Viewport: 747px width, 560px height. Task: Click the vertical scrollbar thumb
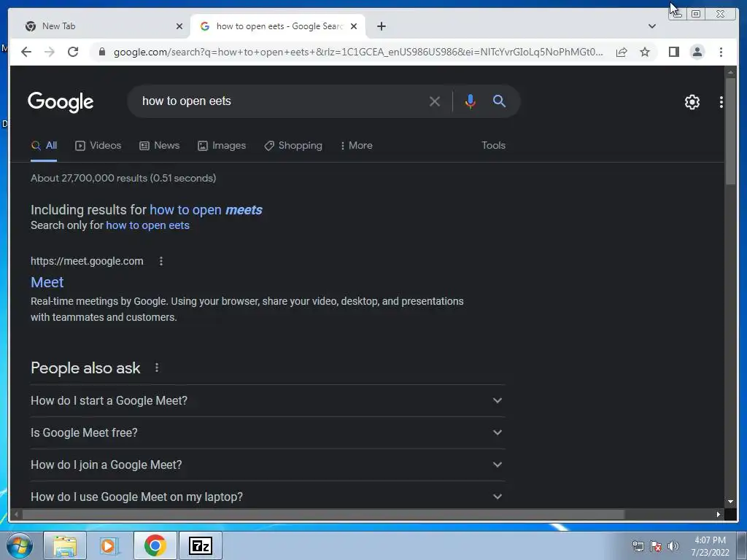730,131
